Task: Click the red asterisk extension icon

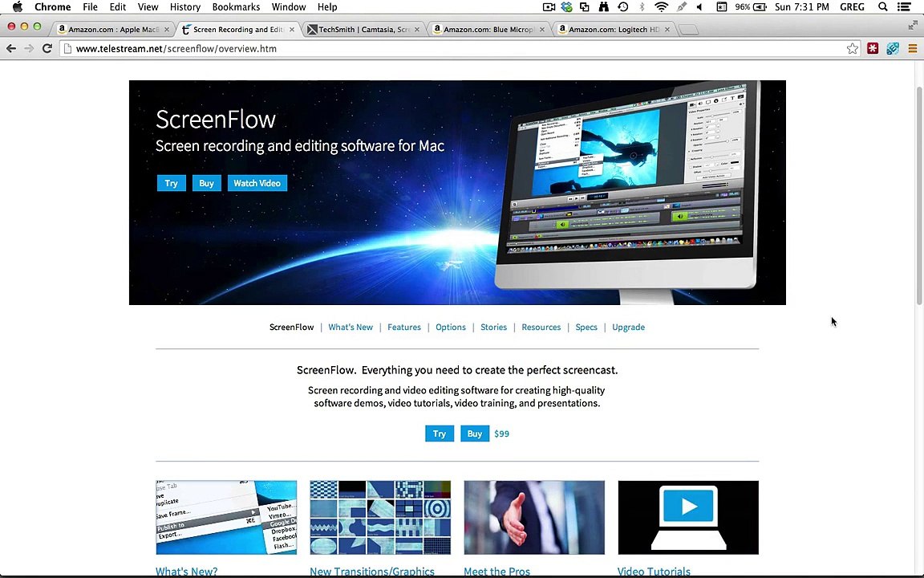Action: pos(873,48)
